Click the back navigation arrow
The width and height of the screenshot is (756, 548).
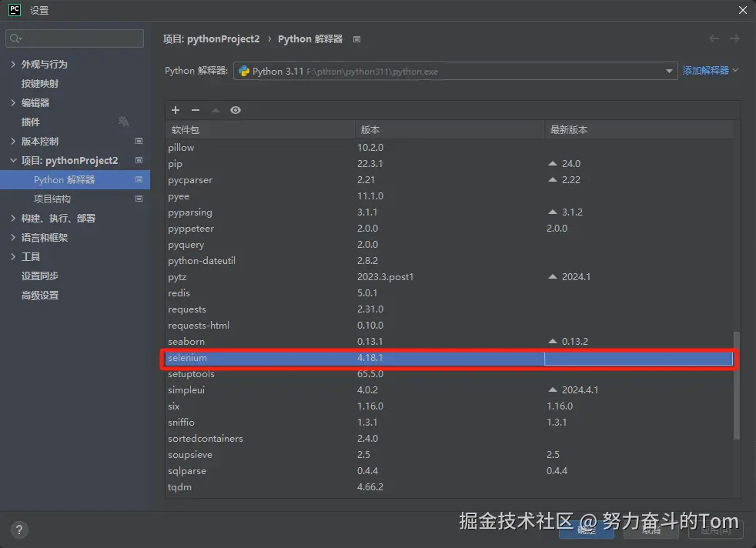tap(714, 38)
